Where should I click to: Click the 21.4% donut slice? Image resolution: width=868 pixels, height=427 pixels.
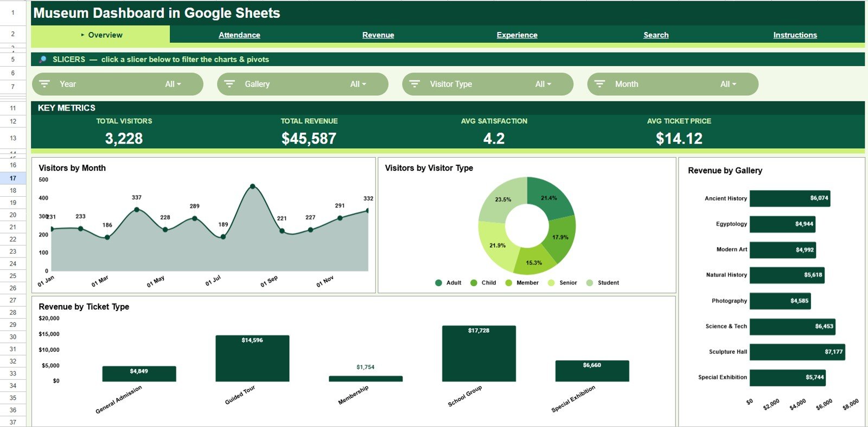click(549, 198)
